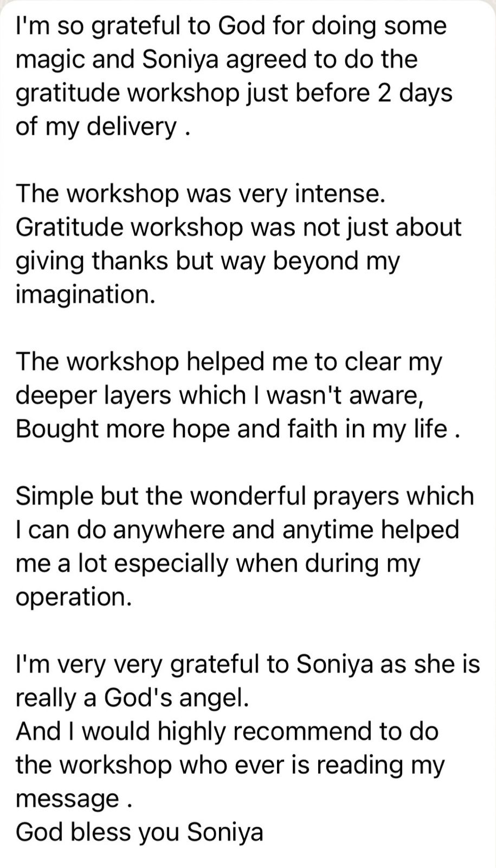The width and height of the screenshot is (496, 868).
Task: Click the line "really a God's angel."
Action: click(132, 698)
